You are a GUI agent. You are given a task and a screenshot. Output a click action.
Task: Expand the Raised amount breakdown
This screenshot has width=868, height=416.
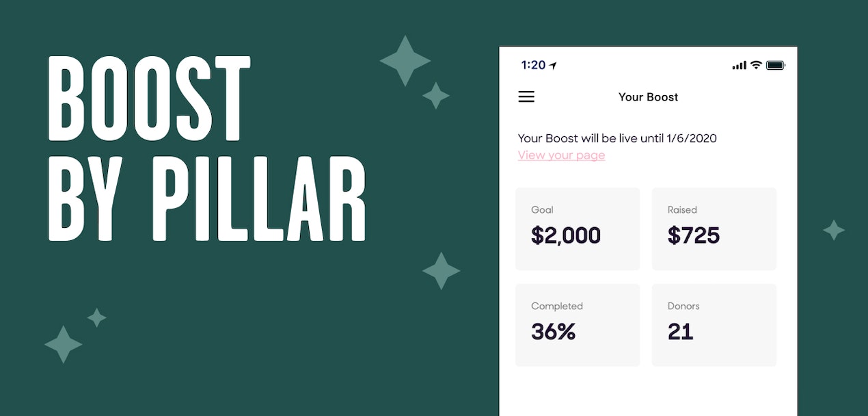(714, 228)
